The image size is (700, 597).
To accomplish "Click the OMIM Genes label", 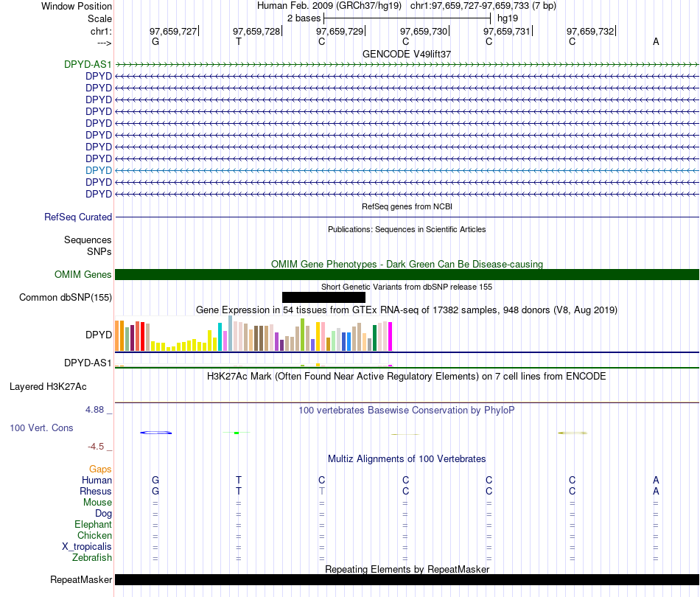I will click(83, 275).
